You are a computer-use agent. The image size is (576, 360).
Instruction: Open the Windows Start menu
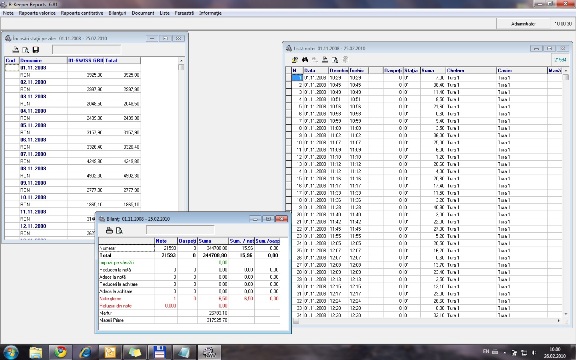(x=10, y=352)
